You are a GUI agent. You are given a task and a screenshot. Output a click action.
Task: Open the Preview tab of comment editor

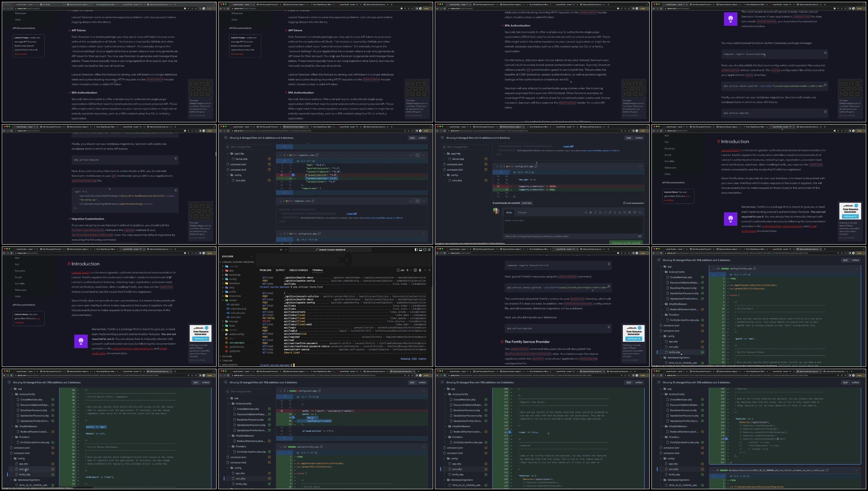[522, 212]
